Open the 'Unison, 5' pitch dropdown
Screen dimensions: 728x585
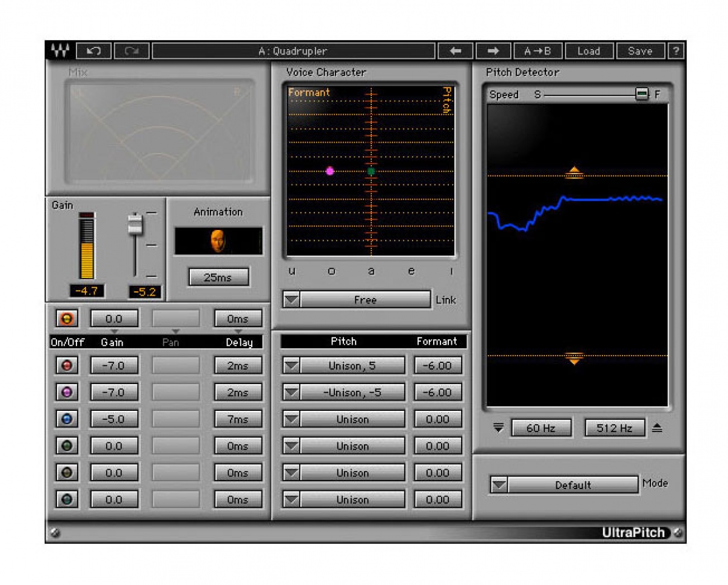(x=292, y=365)
